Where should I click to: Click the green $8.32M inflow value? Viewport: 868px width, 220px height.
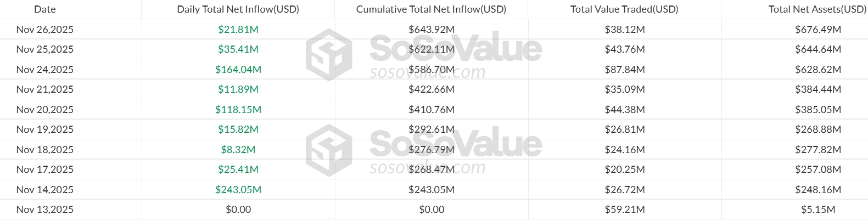(238, 150)
